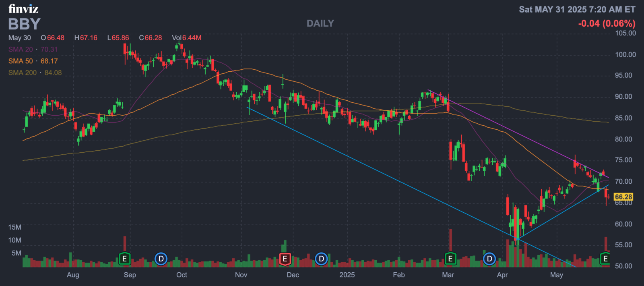The image size is (644, 286).
Task: Click the BBY ticker symbol
Action: pos(24,24)
